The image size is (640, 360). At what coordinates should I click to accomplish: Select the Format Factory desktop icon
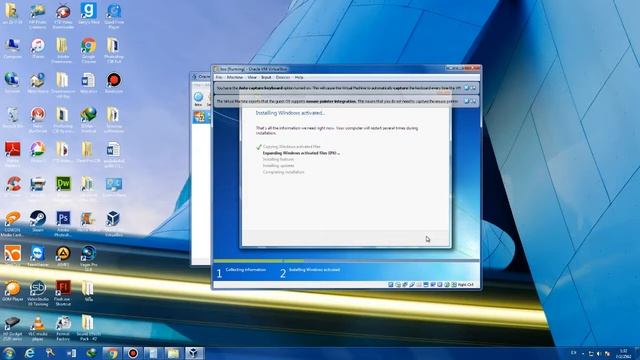pyautogui.click(x=63, y=327)
